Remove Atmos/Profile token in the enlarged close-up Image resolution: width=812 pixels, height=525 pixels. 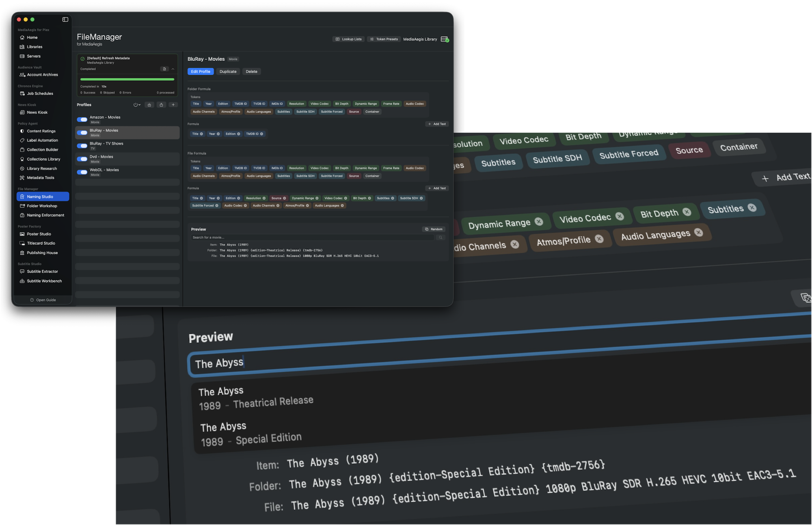[599, 239]
